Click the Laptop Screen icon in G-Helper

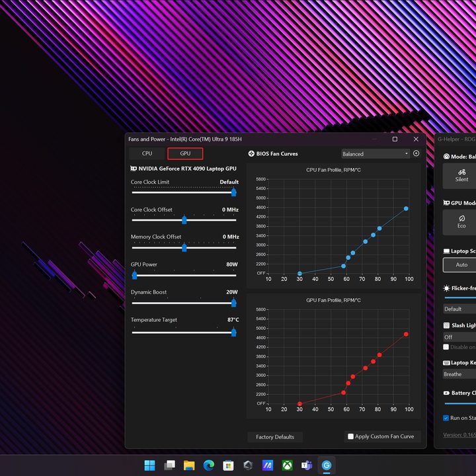tap(446, 251)
